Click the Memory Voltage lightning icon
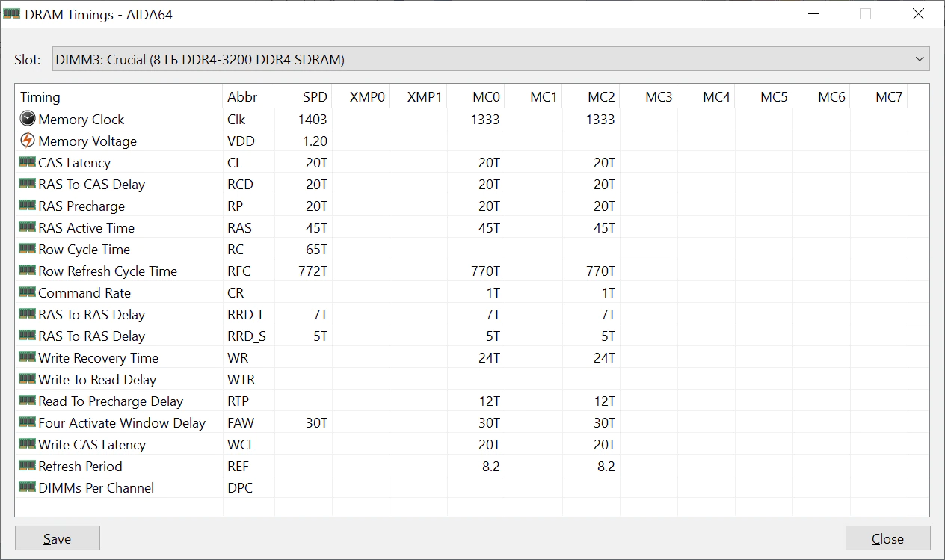 tap(28, 141)
